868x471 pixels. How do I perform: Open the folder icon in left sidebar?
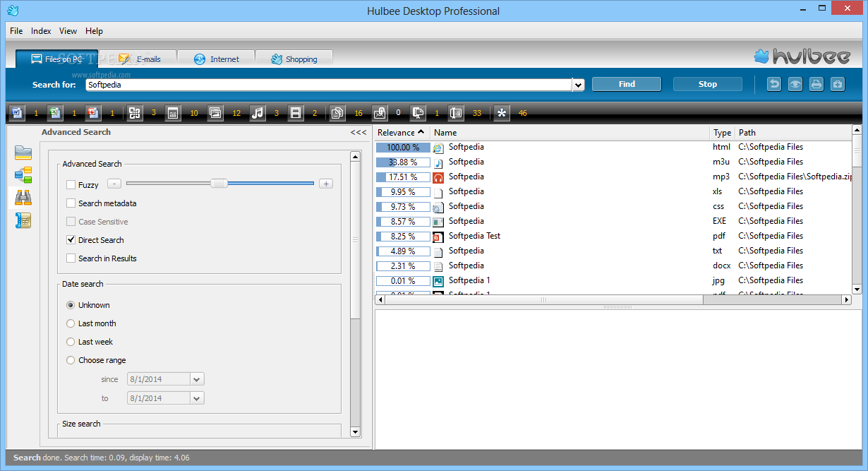[x=23, y=153]
